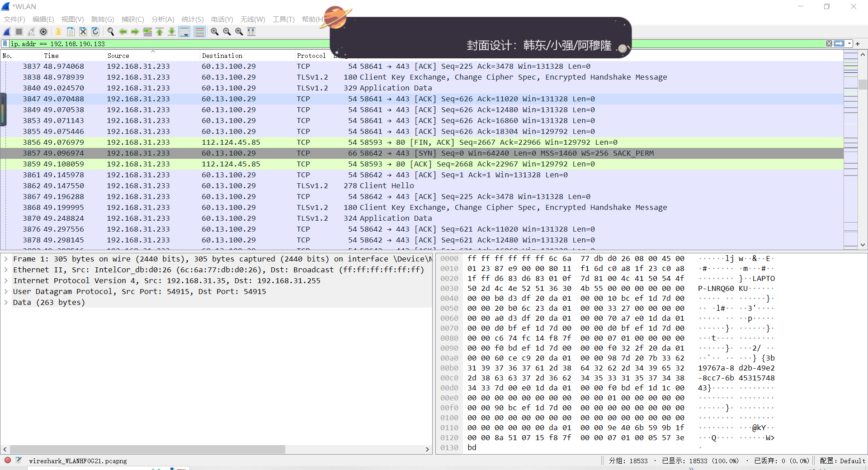Open the 配置: Default profile selector

pos(842,461)
